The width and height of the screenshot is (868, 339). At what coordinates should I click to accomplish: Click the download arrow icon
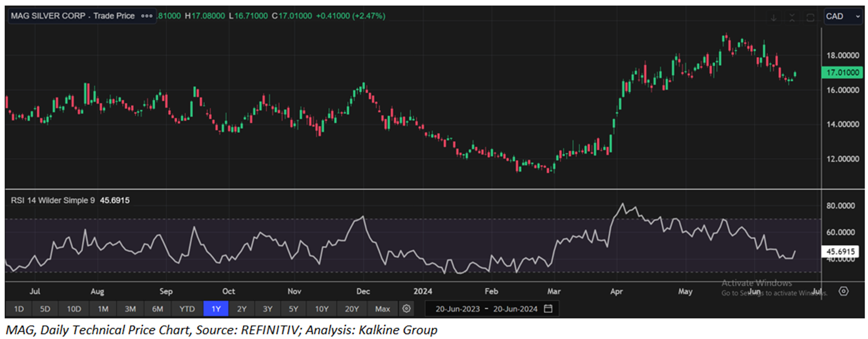(773, 17)
